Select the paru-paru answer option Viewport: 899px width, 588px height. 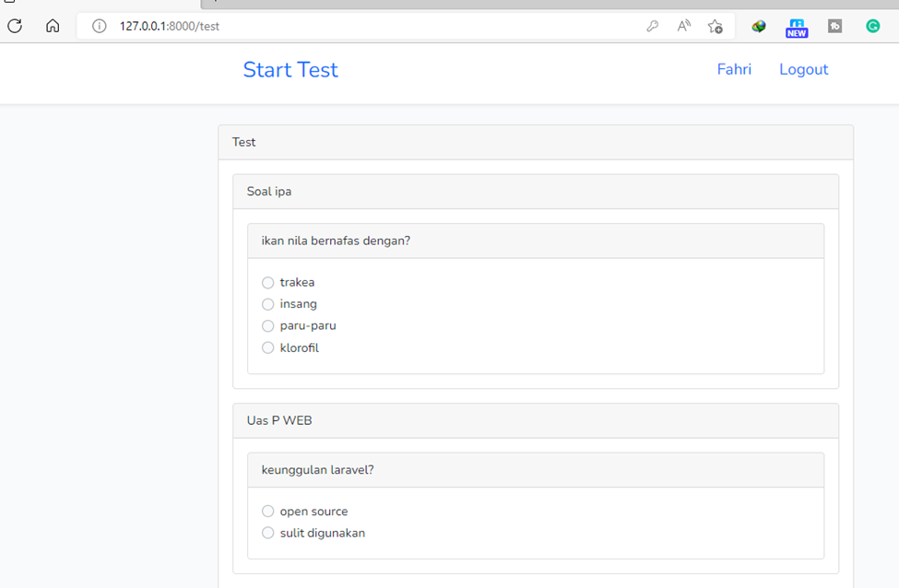point(267,325)
